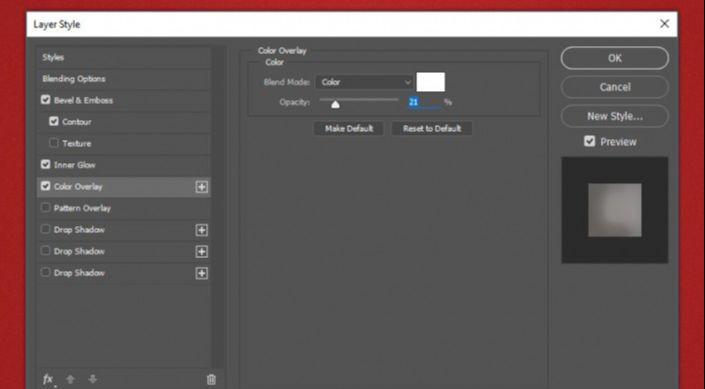Viewport: 705px width, 389px height.
Task: Click the OK button
Action: click(615, 58)
